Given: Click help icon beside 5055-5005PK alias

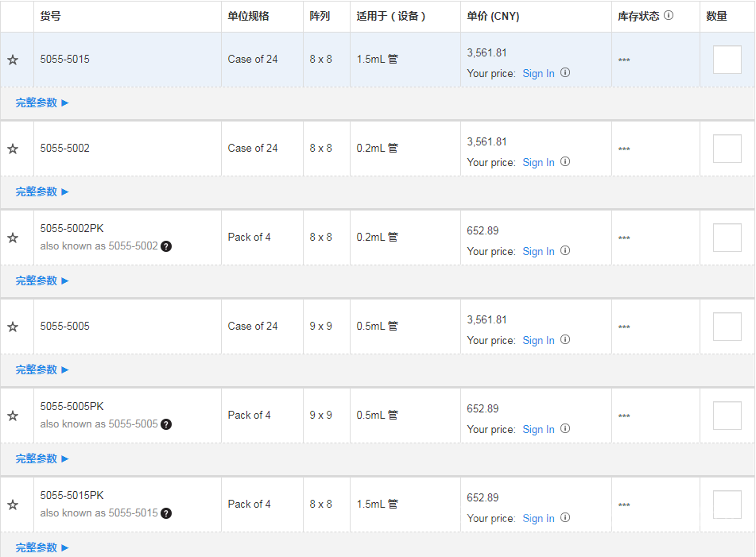Looking at the screenshot, I should [x=165, y=424].
